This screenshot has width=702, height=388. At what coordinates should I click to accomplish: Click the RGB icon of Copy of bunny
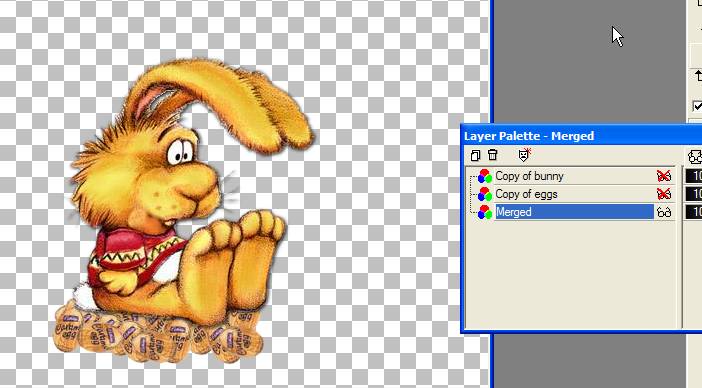(x=485, y=176)
